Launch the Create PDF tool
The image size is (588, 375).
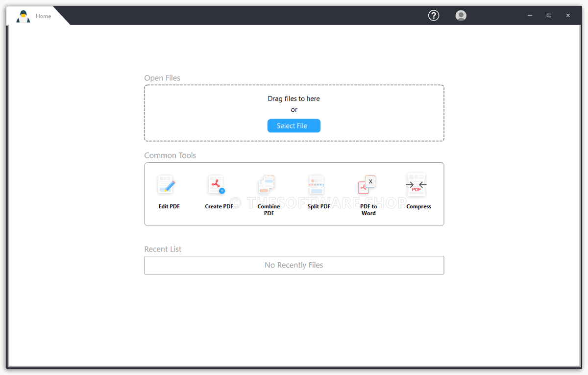click(x=219, y=192)
